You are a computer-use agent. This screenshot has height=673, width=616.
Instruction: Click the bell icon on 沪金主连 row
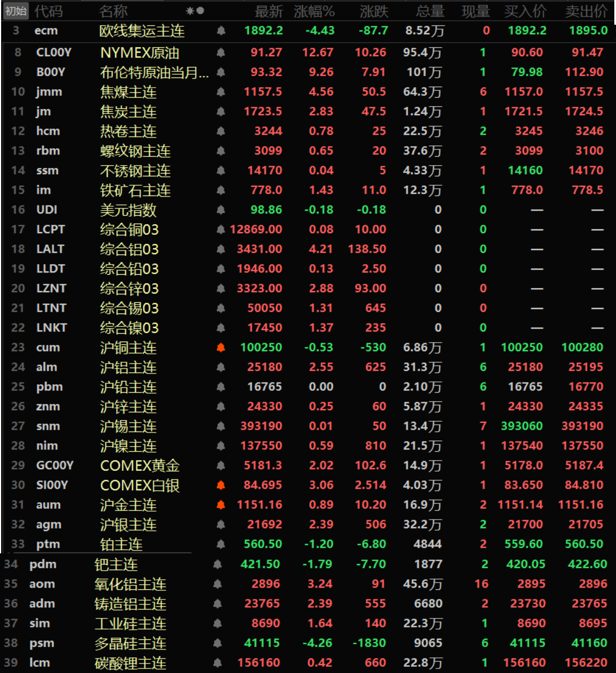pos(221,505)
